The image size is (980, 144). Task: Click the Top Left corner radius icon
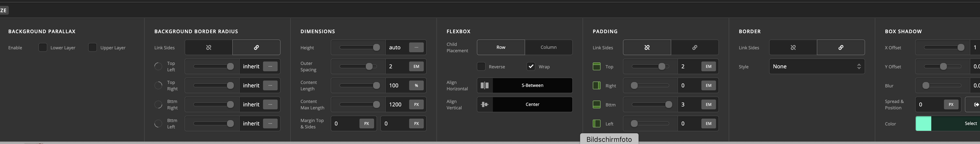coord(158,67)
